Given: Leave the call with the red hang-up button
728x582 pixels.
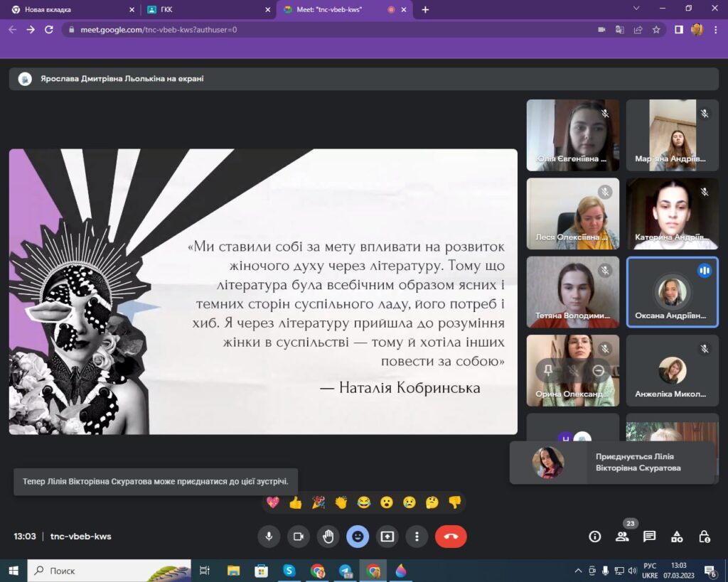Looking at the screenshot, I should click(451, 537).
